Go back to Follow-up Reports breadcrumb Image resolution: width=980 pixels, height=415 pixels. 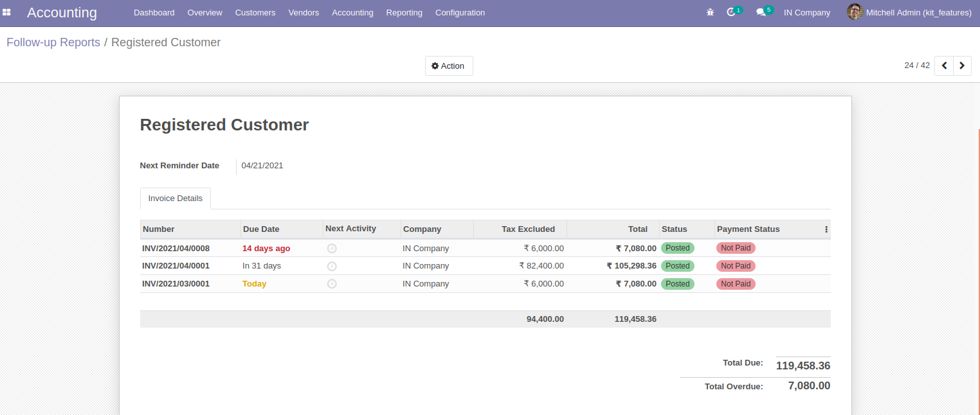53,42
